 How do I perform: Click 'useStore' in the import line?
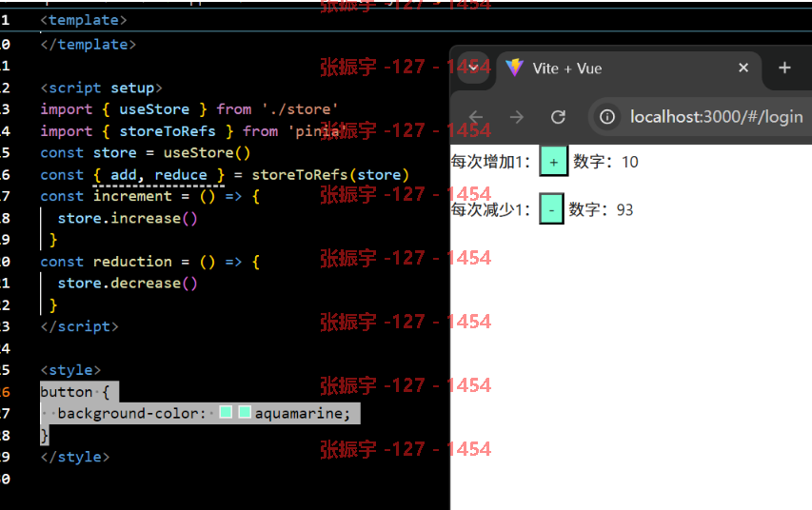[154, 109]
